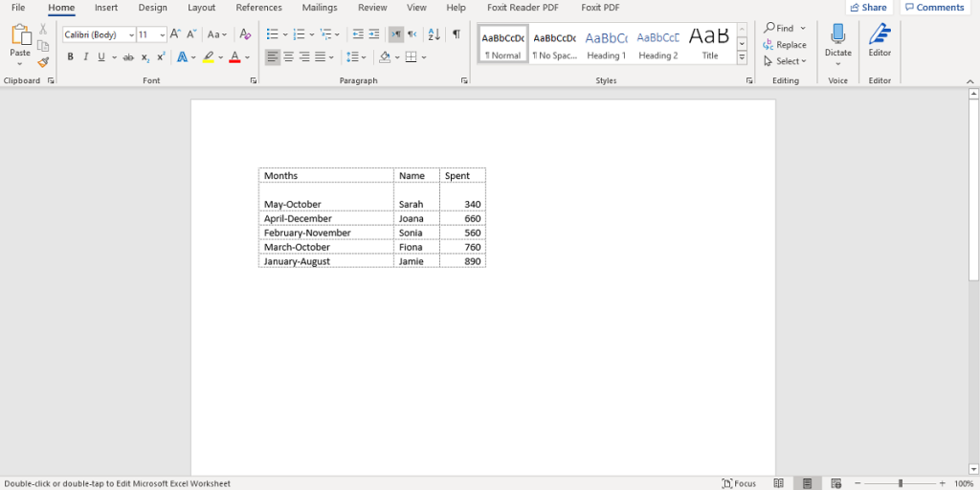Click the 100% zoom level
The height and width of the screenshot is (490, 980).
pos(964,483)
